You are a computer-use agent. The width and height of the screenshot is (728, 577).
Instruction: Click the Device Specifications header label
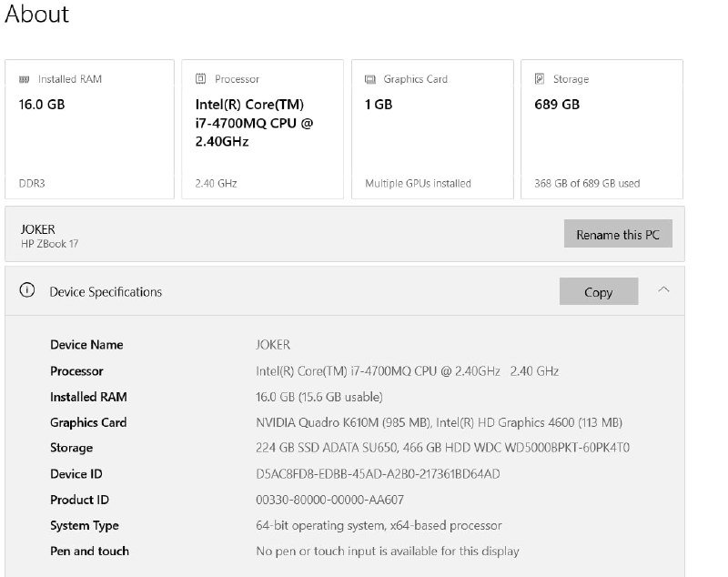pyautogui.click(x=106, y=292)
